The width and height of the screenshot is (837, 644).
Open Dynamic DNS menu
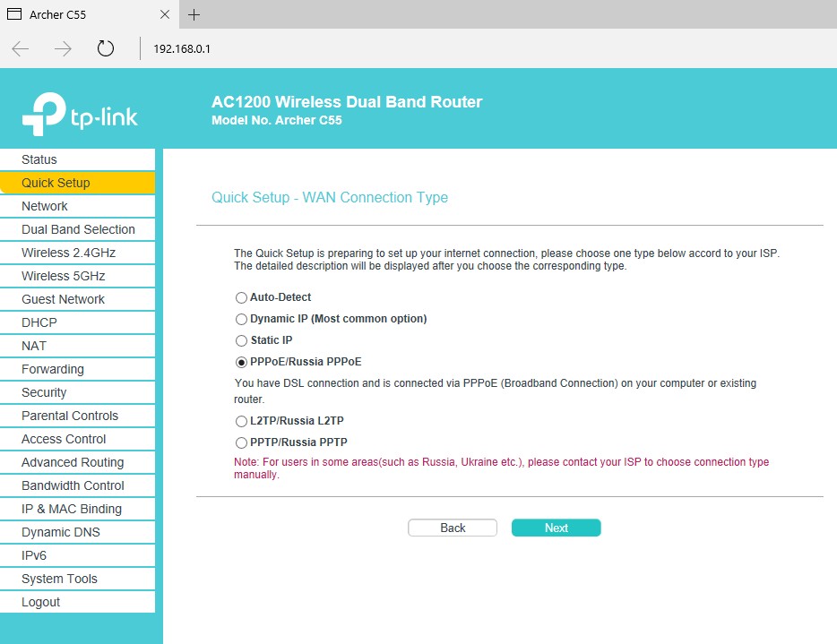click(77, 533)
